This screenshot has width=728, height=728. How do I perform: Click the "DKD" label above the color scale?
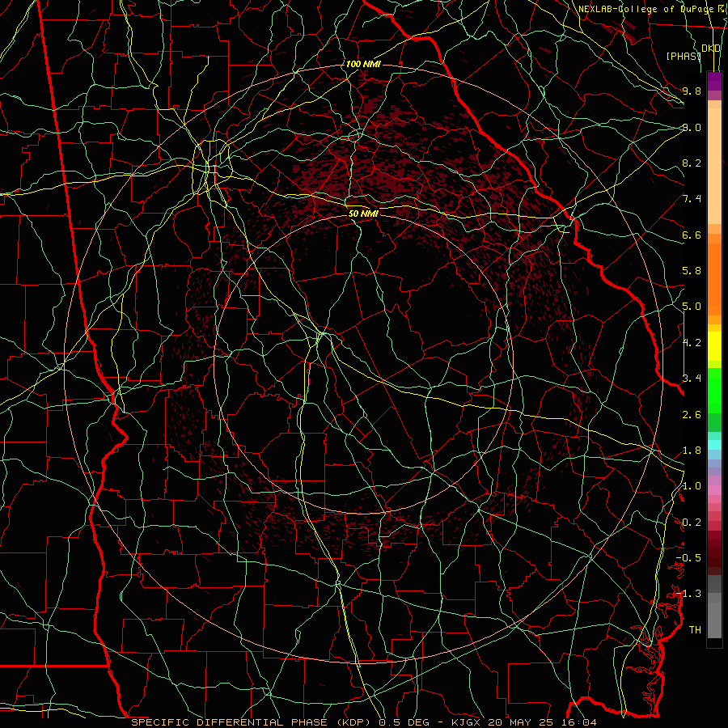click(711, 49)
